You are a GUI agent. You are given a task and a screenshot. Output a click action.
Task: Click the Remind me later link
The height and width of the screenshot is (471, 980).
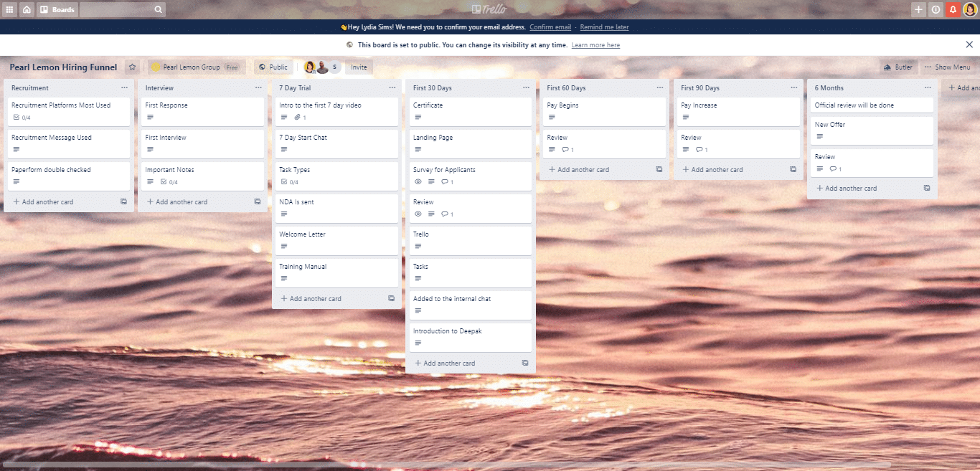(604, 27)
